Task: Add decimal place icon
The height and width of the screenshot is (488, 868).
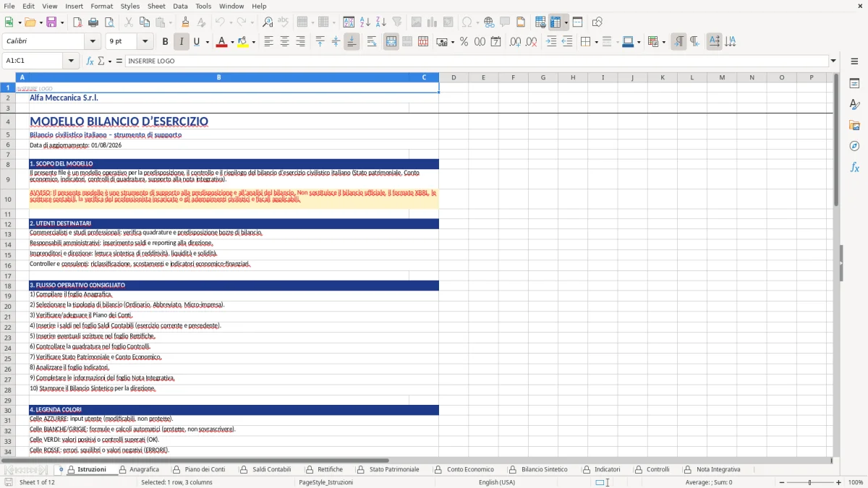Action: tap(515, 42)
